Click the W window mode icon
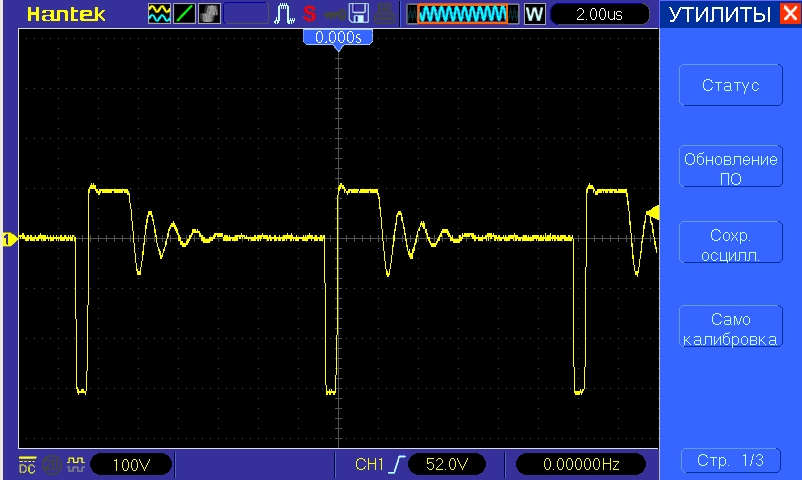 [x=534, y=14]
